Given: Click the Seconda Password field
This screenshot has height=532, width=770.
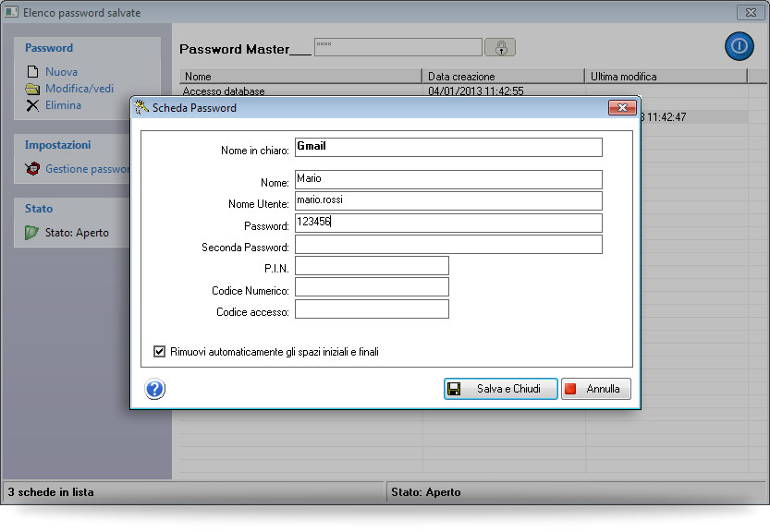Looking at the screenshot, I should pos(448,245).
